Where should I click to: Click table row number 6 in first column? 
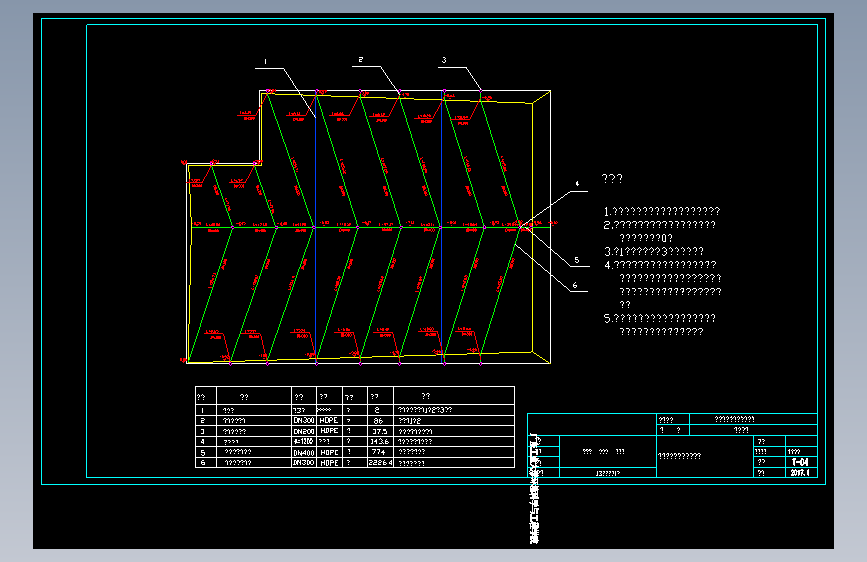[x=203, y=462]
